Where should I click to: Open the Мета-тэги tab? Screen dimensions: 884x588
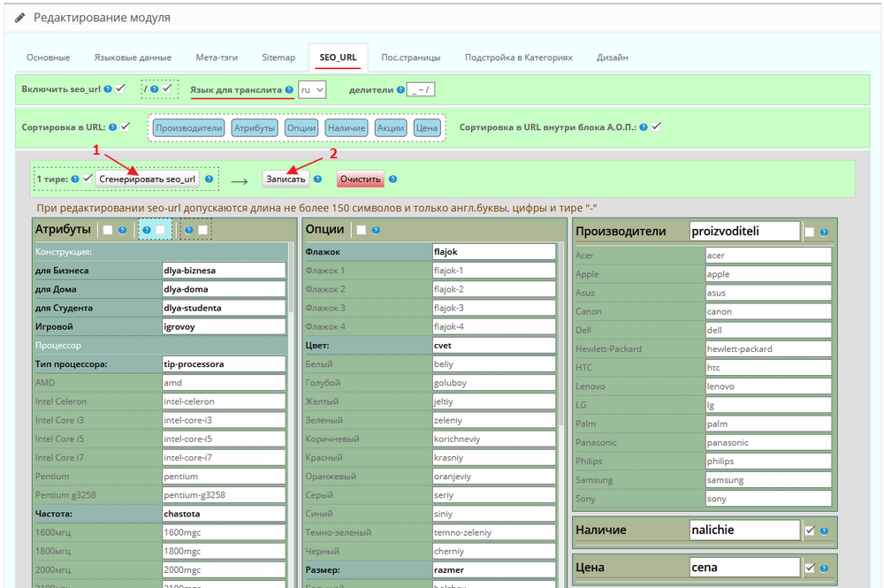(x=217, y=57)
